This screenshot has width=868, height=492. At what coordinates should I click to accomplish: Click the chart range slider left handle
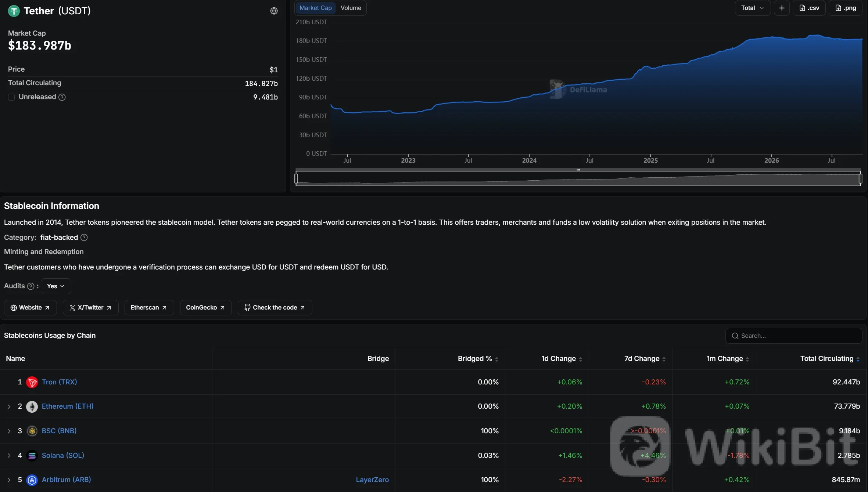(x=296, y=178)
